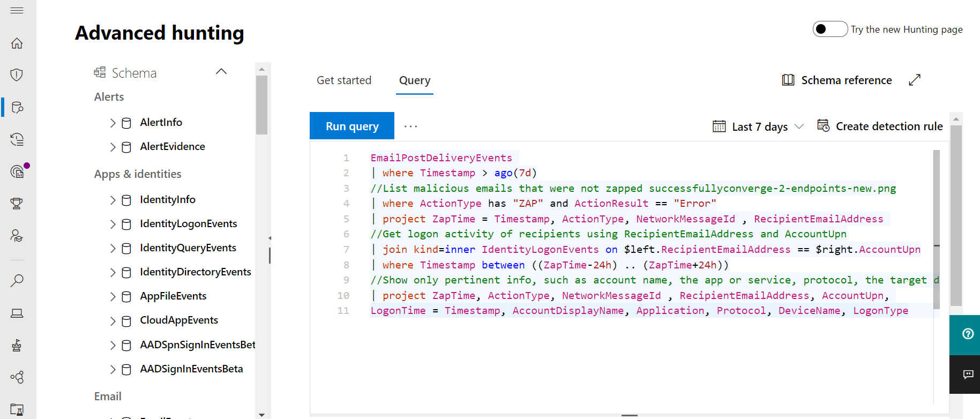980x419 pixels.
Task: Click Create detection rule text
Action: click(x=889, y=126)
